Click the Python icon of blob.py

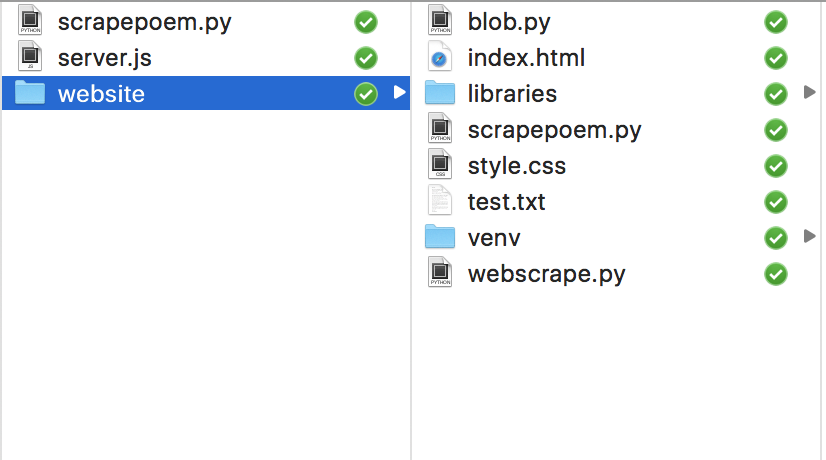tap(440, 20)
